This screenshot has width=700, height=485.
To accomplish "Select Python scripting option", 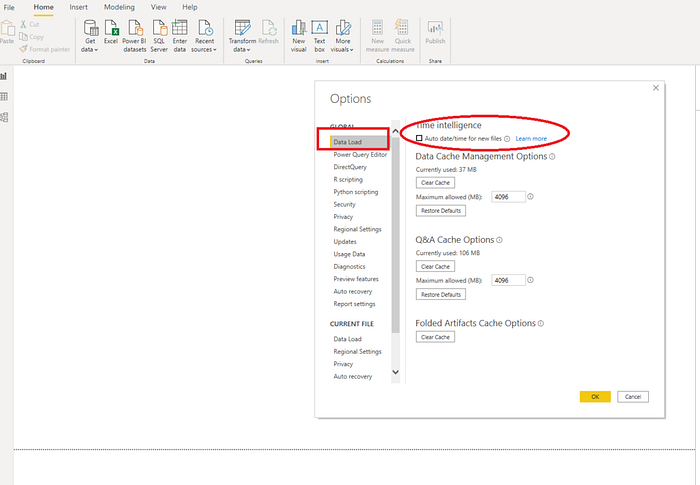I will pos(355,192).
